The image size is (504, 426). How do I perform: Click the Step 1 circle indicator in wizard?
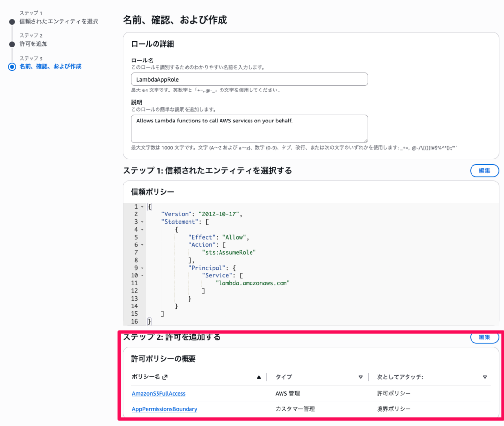(x=12, y=22)
